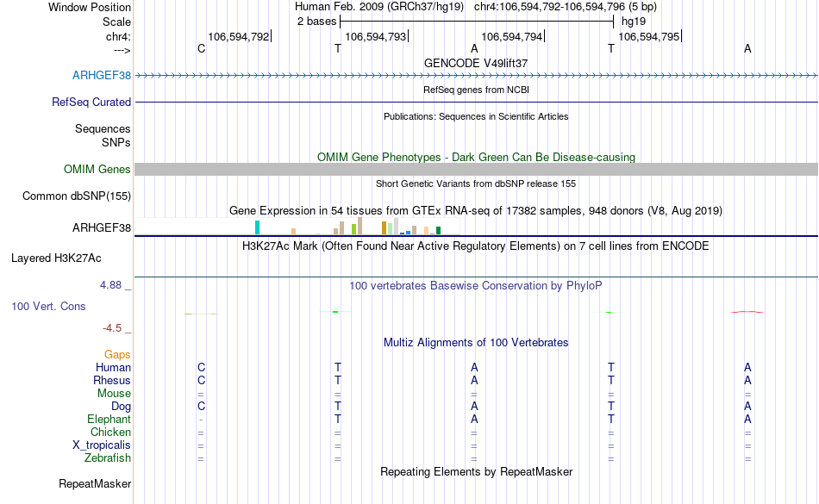Click the Rhesus species label

click(112, 380)
